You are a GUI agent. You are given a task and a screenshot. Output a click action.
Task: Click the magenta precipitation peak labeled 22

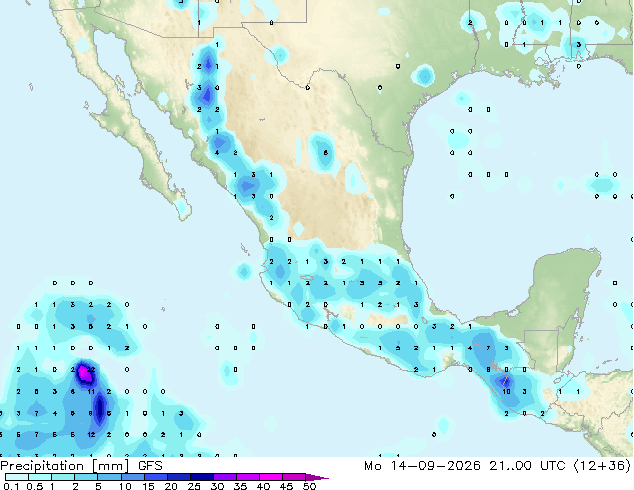pos(85,373)
